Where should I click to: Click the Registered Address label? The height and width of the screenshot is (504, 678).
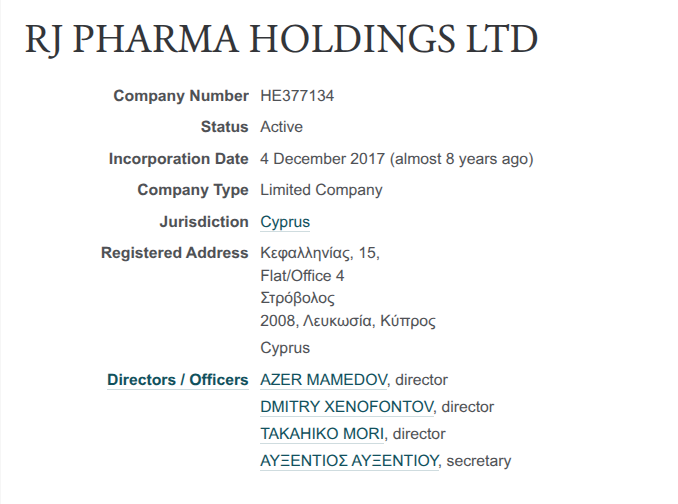point(174,253)
